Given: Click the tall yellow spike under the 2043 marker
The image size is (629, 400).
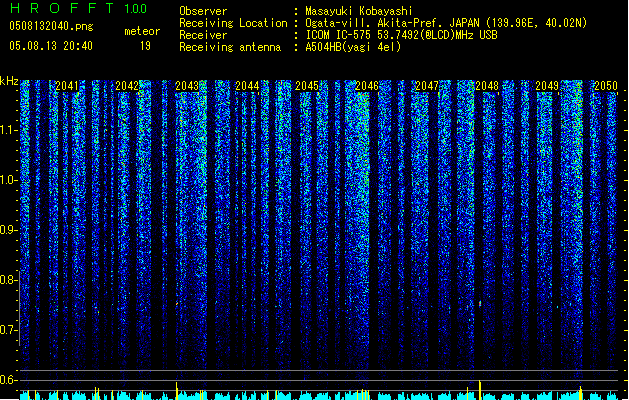Looking at the screenshot, I should click(x=177, y=390).
